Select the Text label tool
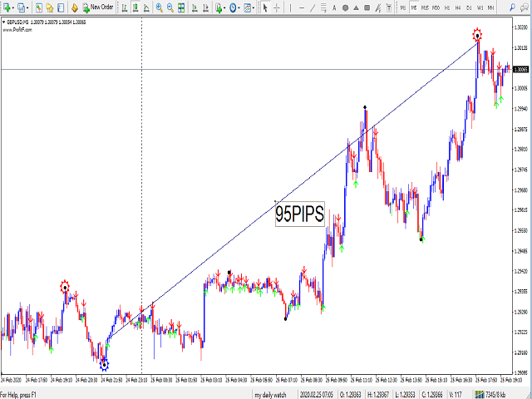 coord(334,7)
